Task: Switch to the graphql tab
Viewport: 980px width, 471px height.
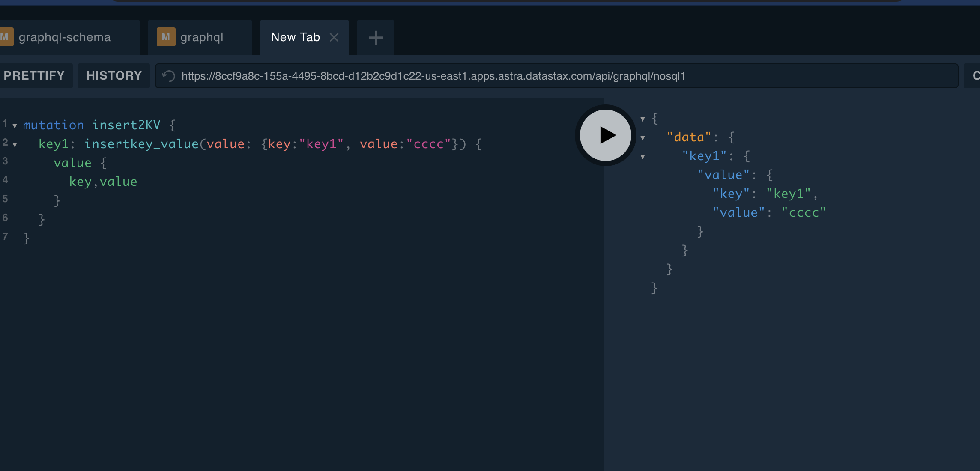Action: (201, 37)
